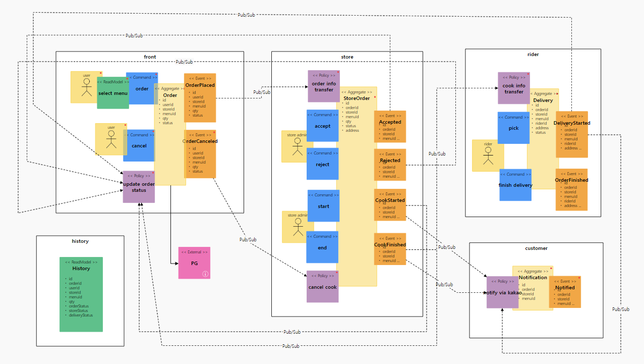Click Pub/Sub label between OrderPlaced and order info transfer
The width and height of the screenshot is (644, 364).
click(x=262, y=92)
